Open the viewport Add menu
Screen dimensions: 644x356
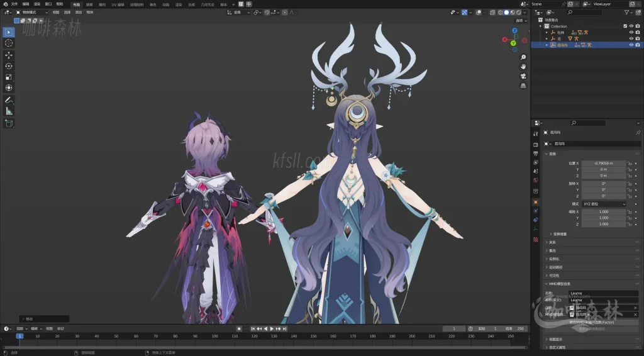[79, 13]
